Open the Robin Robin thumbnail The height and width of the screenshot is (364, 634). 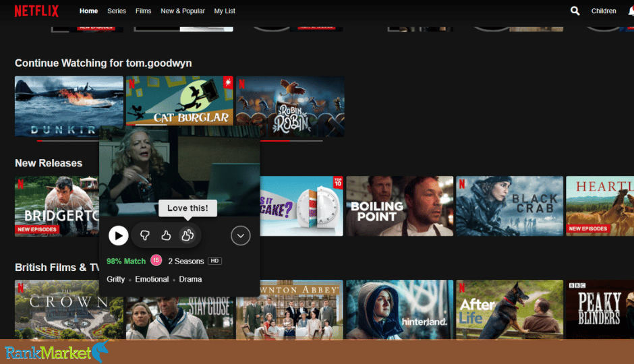tap(290, 107)
